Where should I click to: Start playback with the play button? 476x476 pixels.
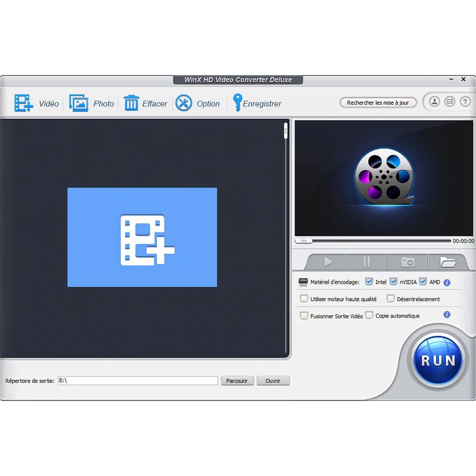tap(328, 262)
